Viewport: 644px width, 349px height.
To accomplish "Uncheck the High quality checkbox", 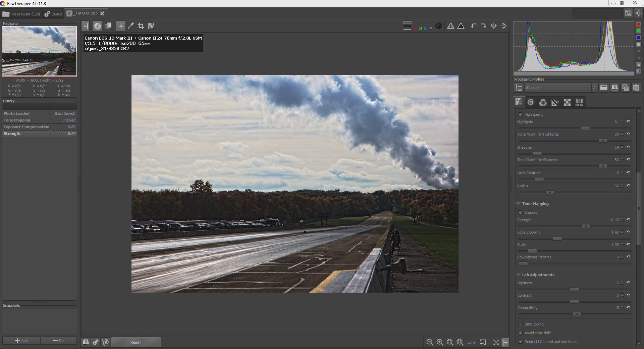I will (x=521, y=114).
